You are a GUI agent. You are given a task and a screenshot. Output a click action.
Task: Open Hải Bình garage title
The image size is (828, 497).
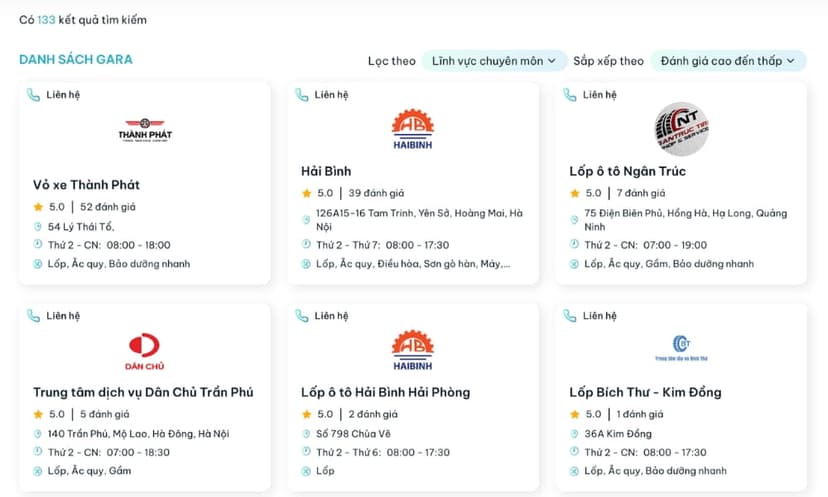[x=326, y=172]
